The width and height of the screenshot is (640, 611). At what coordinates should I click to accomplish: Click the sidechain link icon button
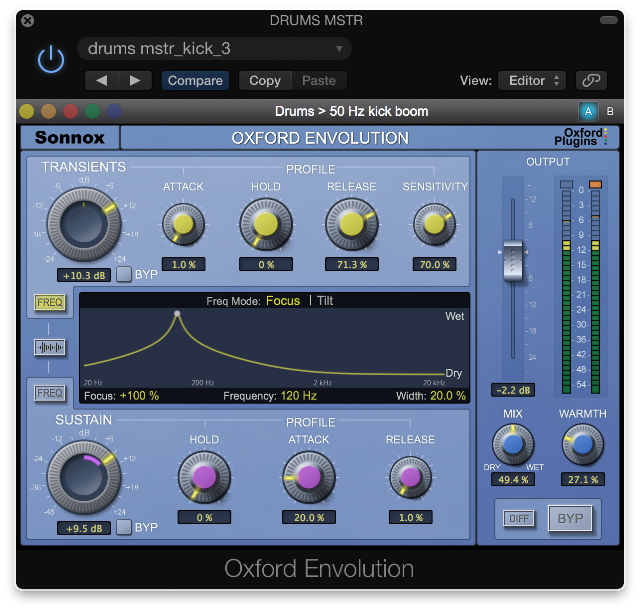(x=591, y=80)
